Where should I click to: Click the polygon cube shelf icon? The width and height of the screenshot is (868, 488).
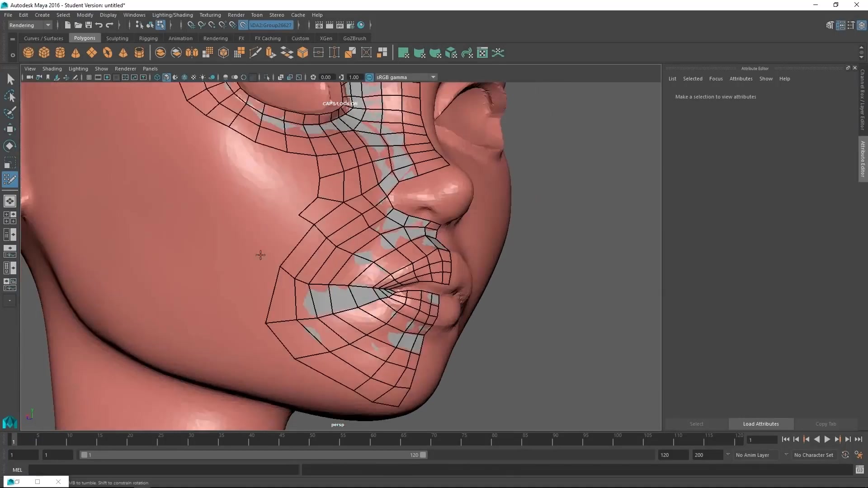tap(44, 53)
